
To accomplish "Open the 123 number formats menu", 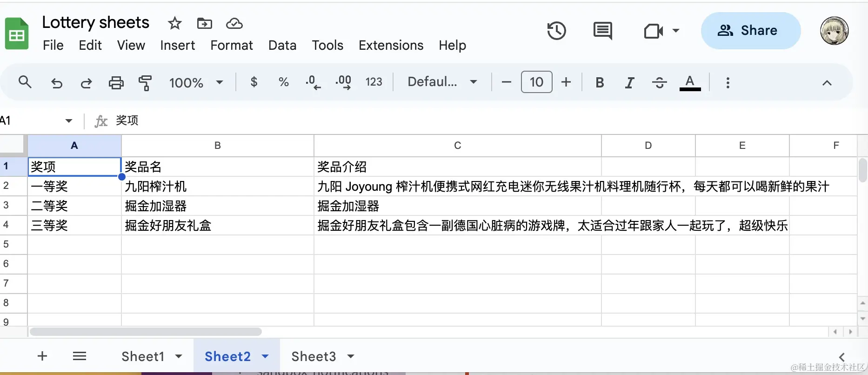I will [x=374, y=82].
